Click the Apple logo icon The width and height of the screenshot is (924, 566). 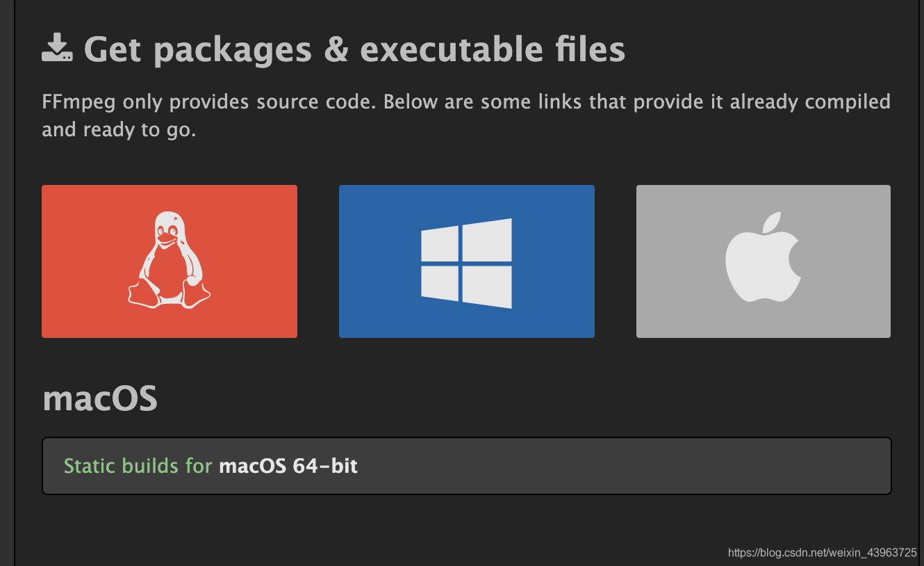[x=763, y=258]
